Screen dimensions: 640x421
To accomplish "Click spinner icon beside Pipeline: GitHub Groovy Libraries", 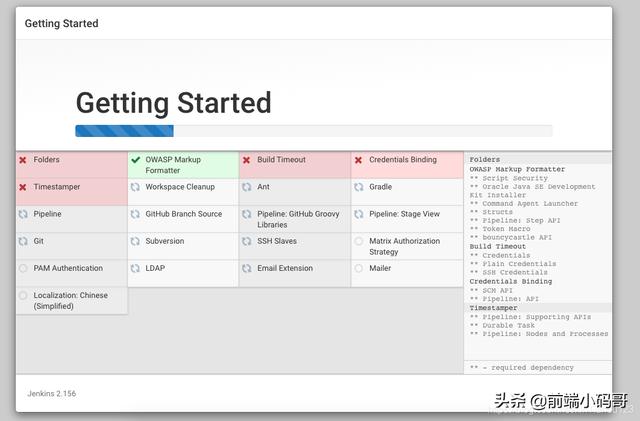I will (247, 214).
